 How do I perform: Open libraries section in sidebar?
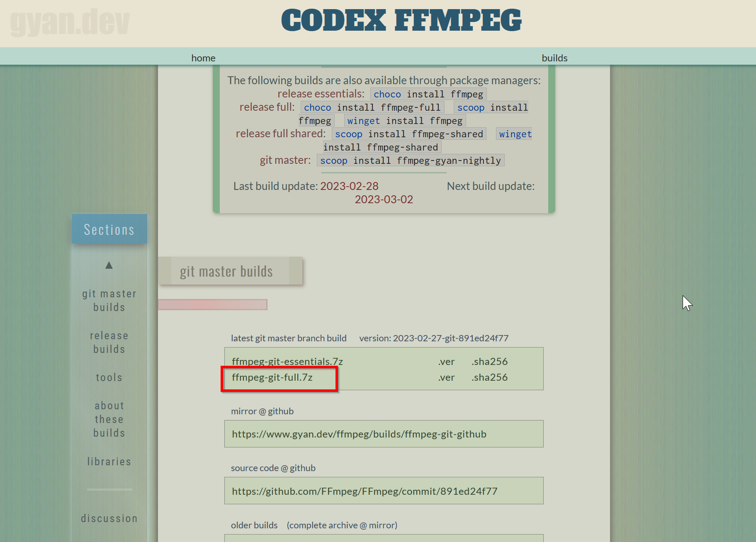(109, 462)
